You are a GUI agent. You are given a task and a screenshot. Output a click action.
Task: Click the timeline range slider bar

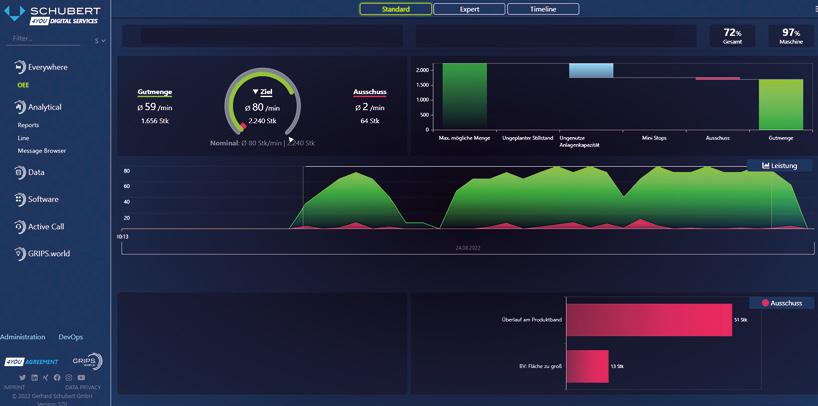point(467,248)
